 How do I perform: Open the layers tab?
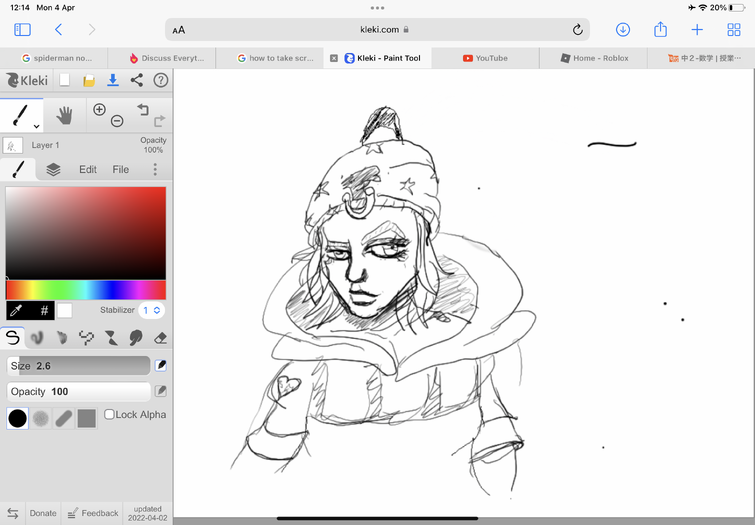(x=53, y=170)
